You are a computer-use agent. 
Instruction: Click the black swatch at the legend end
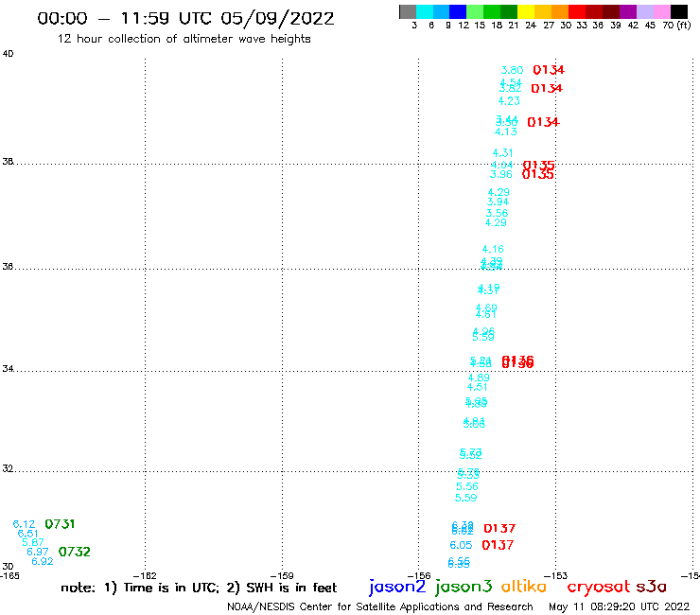679,12
